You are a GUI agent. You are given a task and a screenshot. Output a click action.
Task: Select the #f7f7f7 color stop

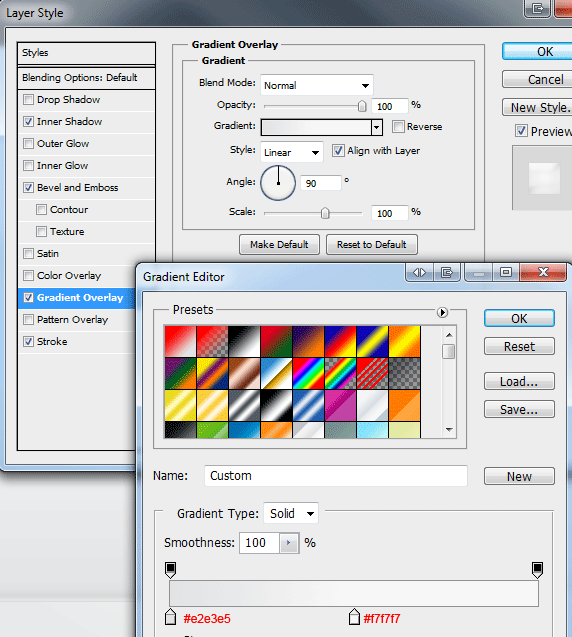click(354, 616)
